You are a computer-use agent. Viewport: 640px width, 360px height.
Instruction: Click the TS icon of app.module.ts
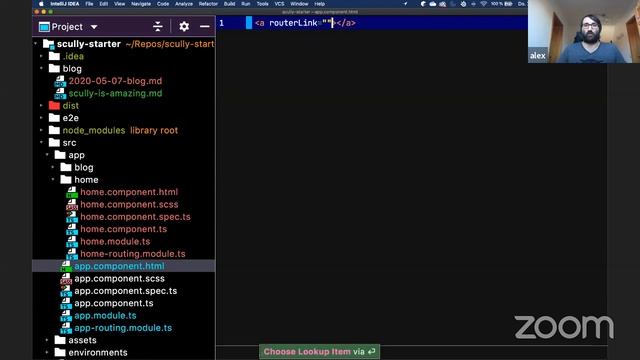coord(66,316)
